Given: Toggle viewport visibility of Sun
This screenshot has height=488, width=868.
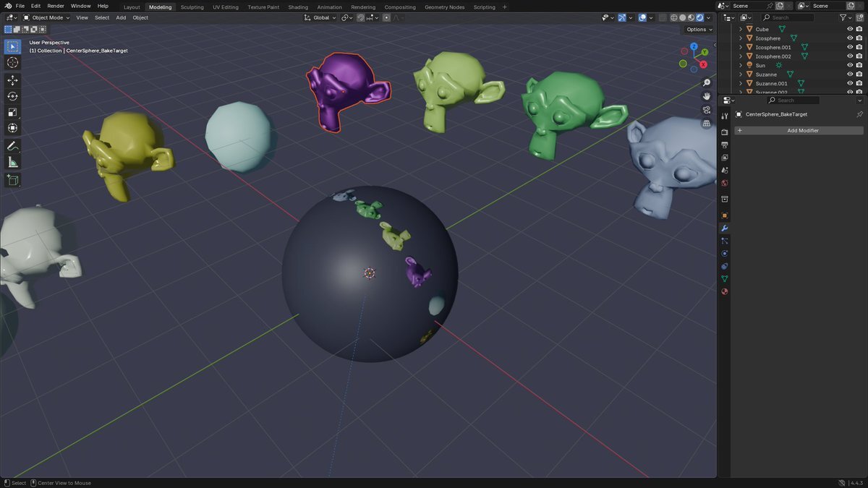Looking at the screenshot, I should click(850, 65).
